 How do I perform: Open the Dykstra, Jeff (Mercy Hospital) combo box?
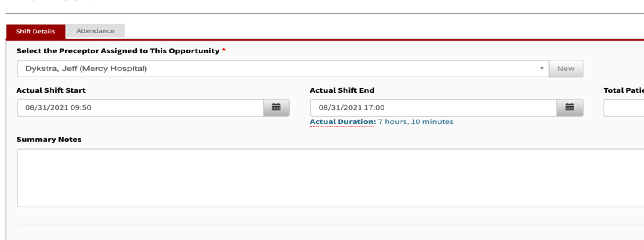tap(283, 68)
